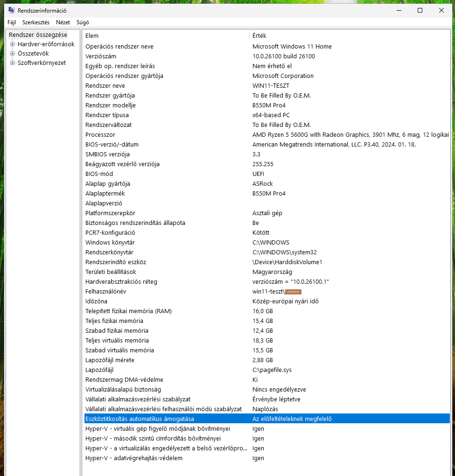
Task: Click the C:\WINDOWS\system32 value
Action: point(284,252)
